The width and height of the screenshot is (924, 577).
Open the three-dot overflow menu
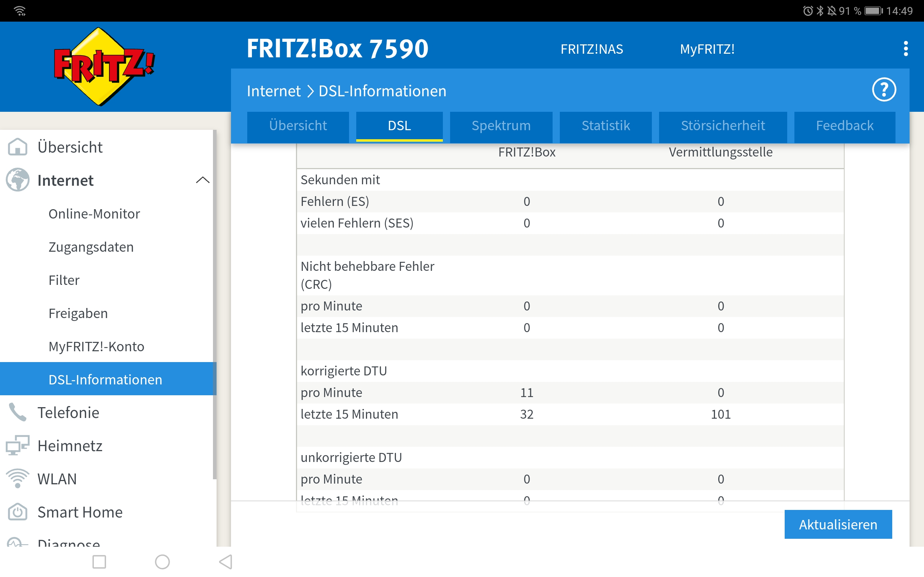tap(906, 49)
